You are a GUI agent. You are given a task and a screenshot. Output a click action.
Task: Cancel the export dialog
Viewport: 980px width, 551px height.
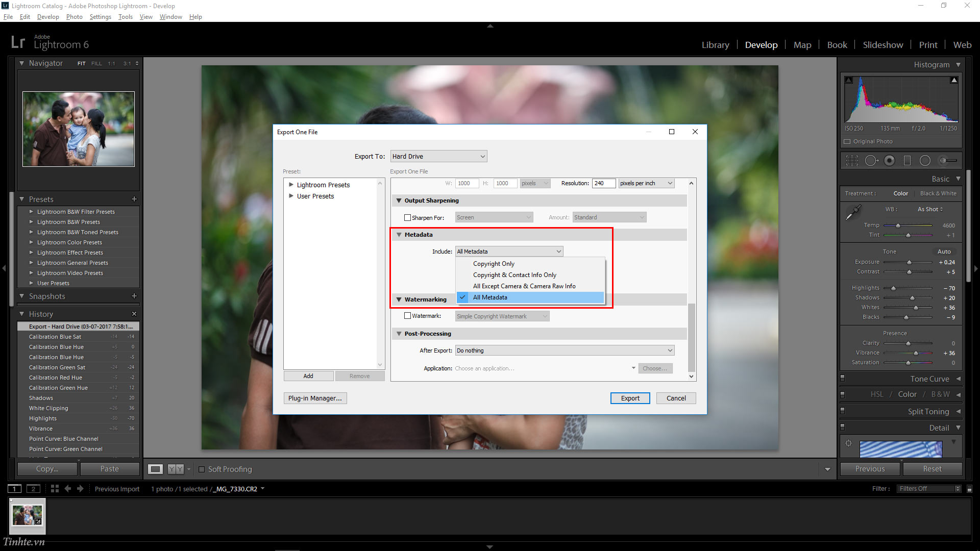(x=676, y=398)
